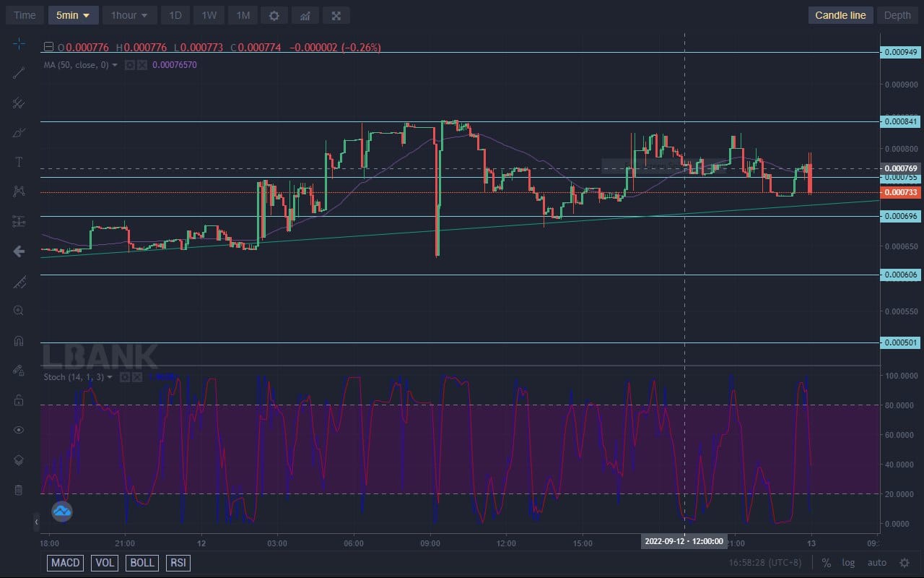Click the 0.000501 price level label
The width and height of the screenshot is (924, 578).
pyautogui.click(x=900, y=342)
